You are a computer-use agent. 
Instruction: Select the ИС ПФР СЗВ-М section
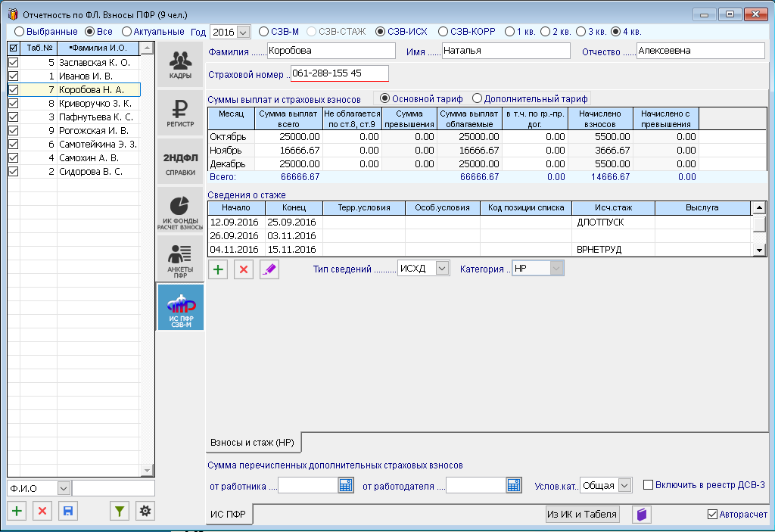click(x=180, y=307)
